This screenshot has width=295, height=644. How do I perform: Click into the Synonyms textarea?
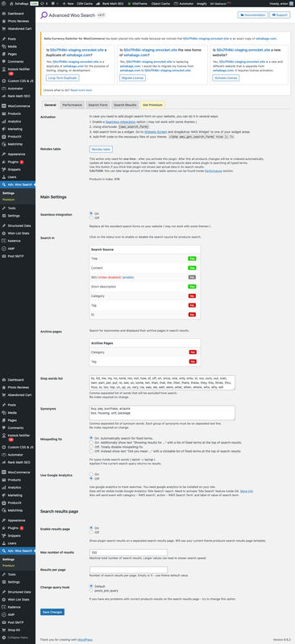click(162, 413)
